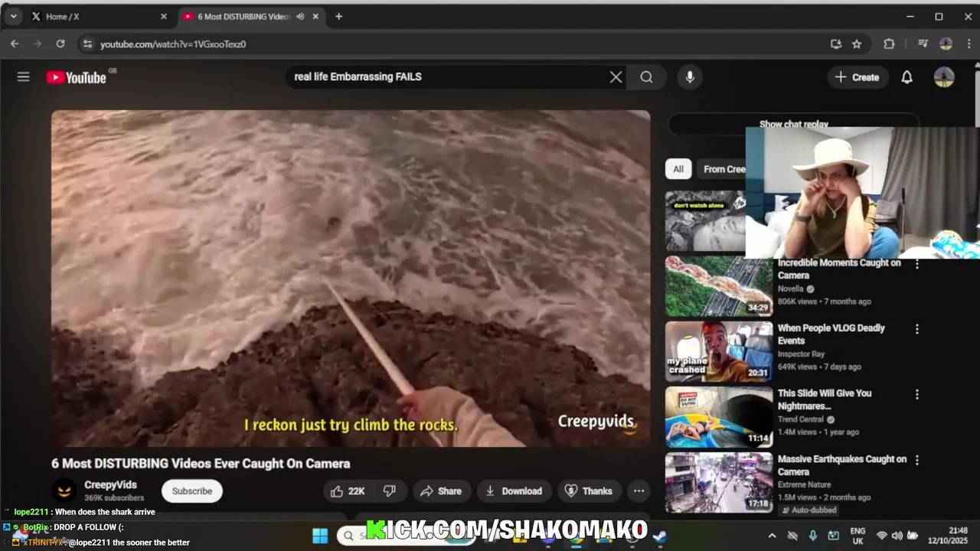Open the ENG UK language switcher
Image resolution: width=980 pixels, height=551 pixels.
click(858, 536)
